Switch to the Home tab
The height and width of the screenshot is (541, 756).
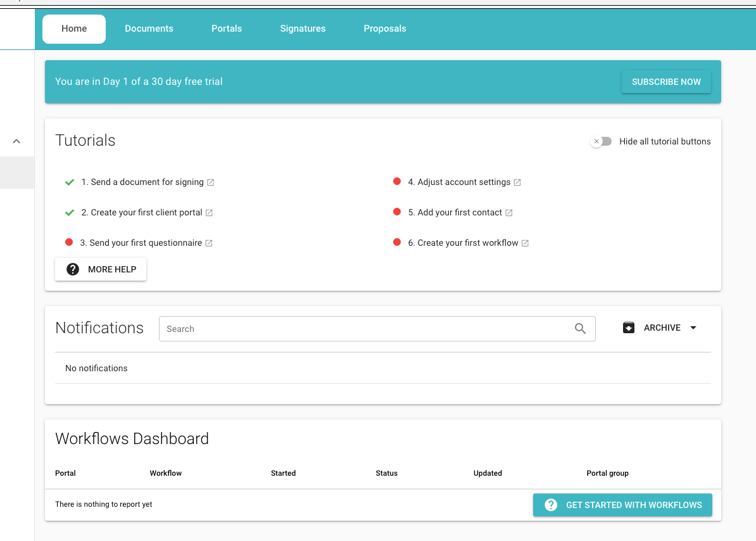74,29
